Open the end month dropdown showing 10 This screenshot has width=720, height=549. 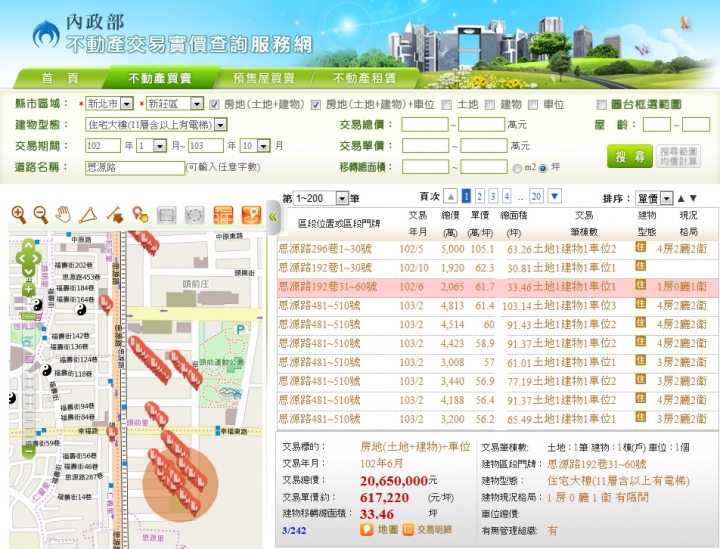tap(264, 146)
